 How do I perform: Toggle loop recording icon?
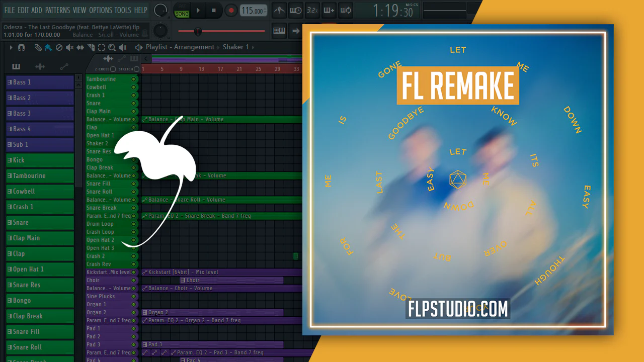coord(346,10)
